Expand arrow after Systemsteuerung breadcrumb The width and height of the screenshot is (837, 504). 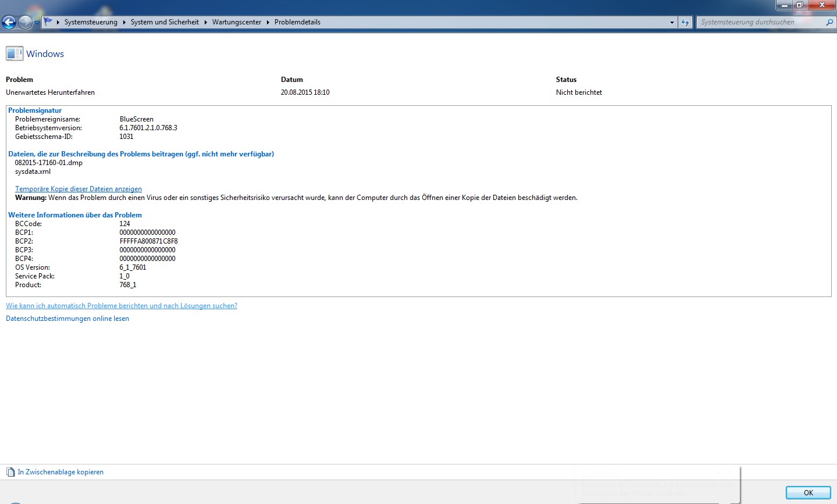[x=124, y=22]
